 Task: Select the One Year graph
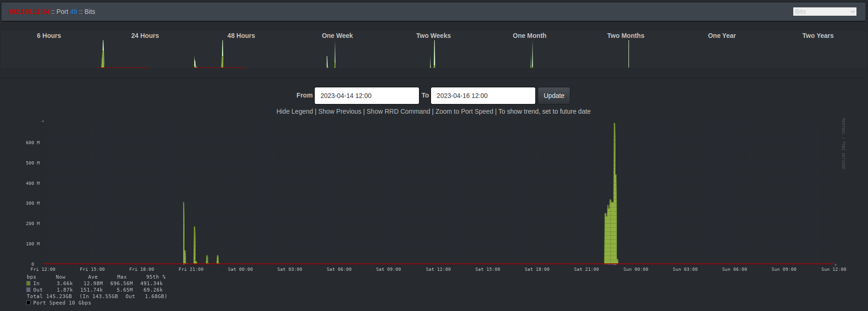722,51
